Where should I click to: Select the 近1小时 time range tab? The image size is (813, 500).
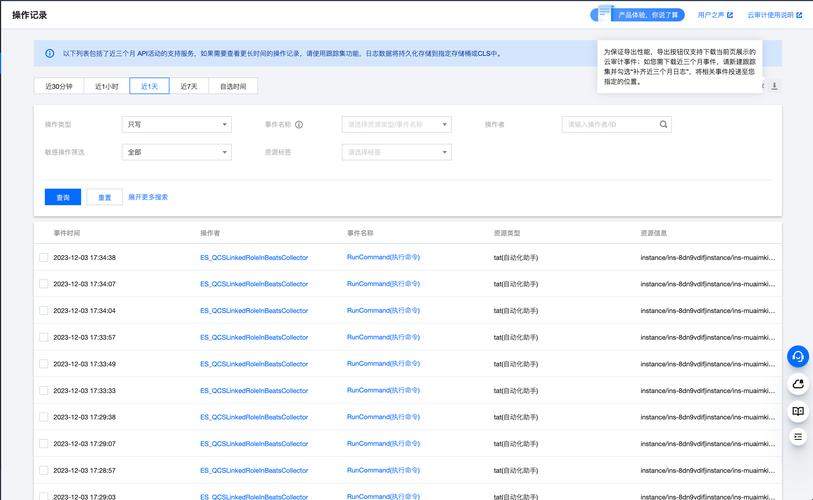tap(106, 86)
